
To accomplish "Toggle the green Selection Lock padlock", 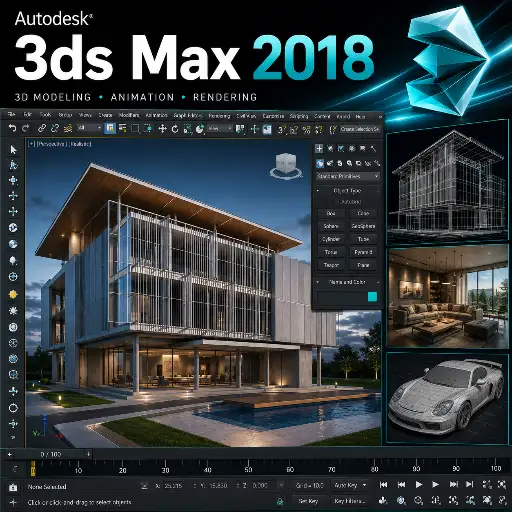I will pos(280,501).
